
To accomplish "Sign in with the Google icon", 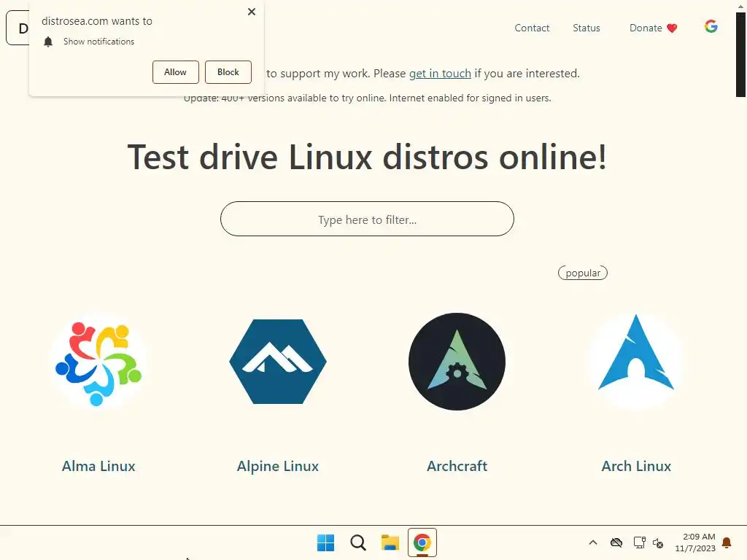I will click(x=711, y=27).
